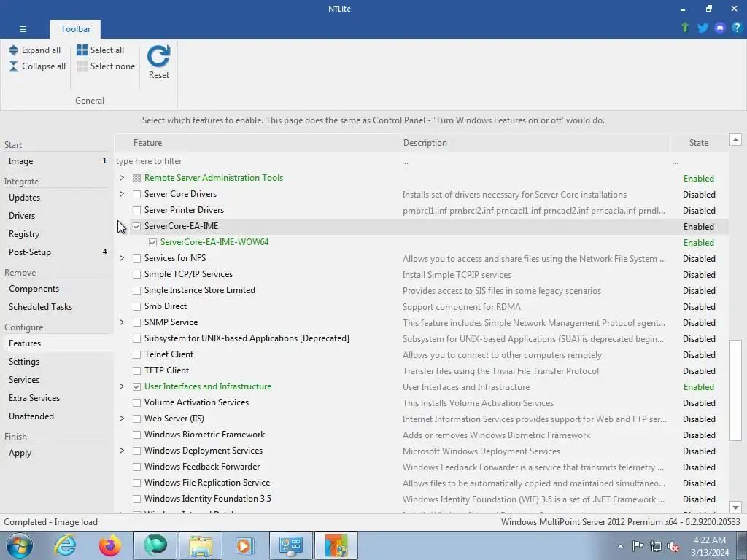Expand the Server Core Drivers node
Image resolution: width=747 pixels, height=560 pixels.
(x=122, y=194)
